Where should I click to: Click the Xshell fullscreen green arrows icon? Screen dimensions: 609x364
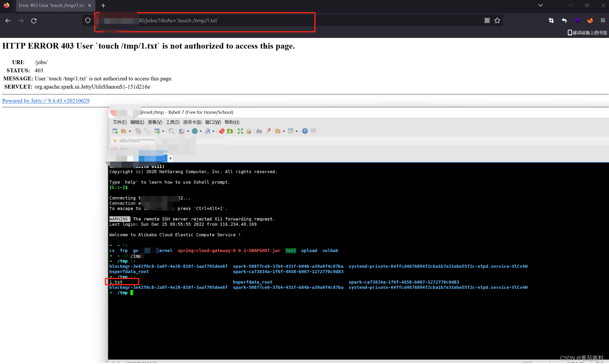click(x=240, y=131)
